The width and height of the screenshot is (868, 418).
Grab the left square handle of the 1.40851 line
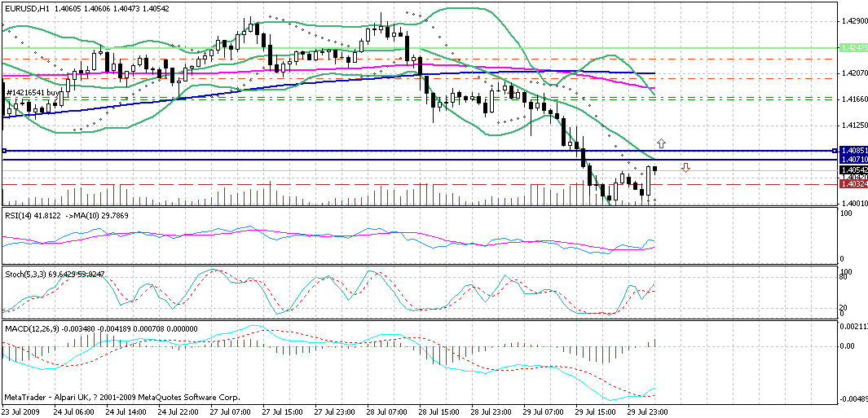(4, 151)
